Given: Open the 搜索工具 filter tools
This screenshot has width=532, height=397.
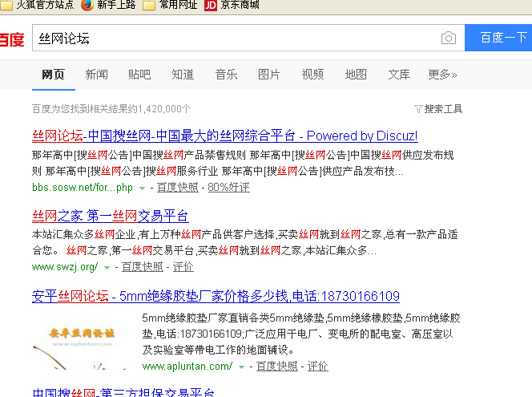Looking at the screenshot, I should pos(438,109).
